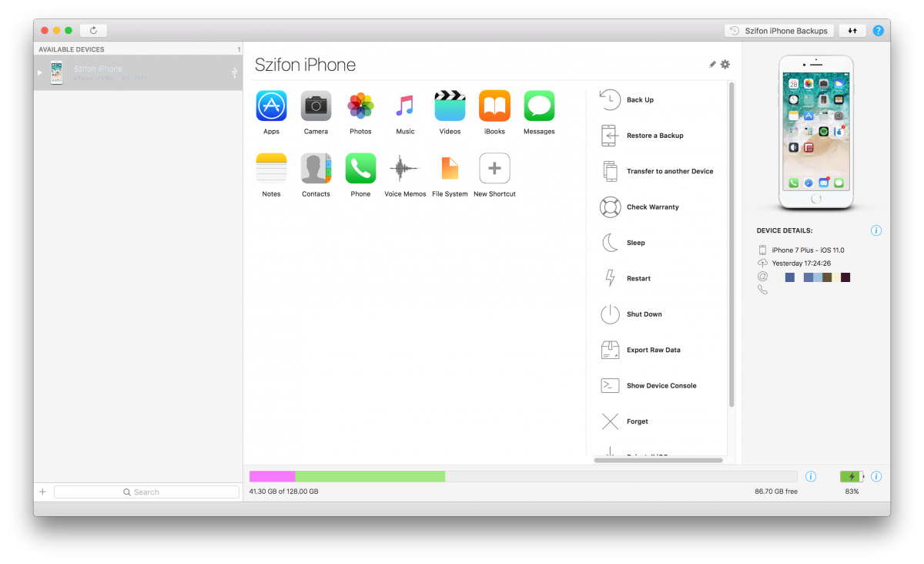
Task: Show the transfers arrows button
Action: (x=852, y=31)
